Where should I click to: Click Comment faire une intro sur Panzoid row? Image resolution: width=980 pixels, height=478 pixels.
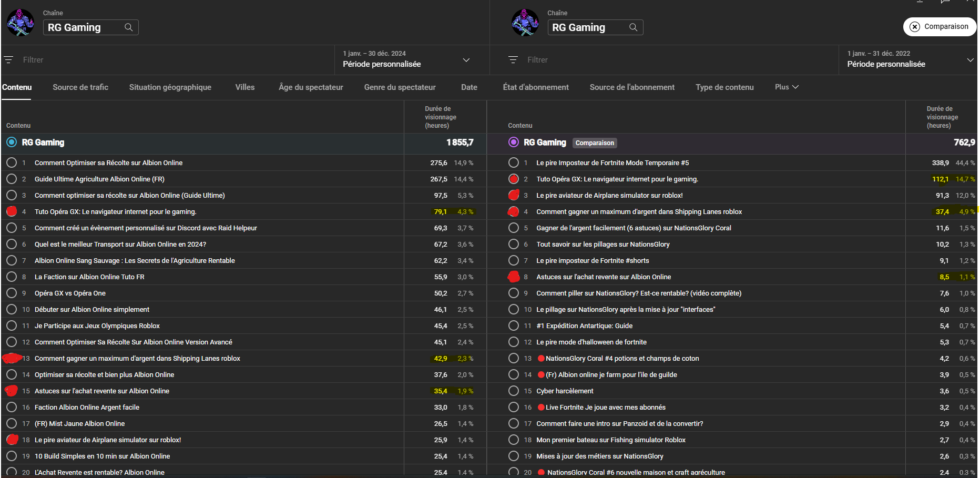click(619, 424)
